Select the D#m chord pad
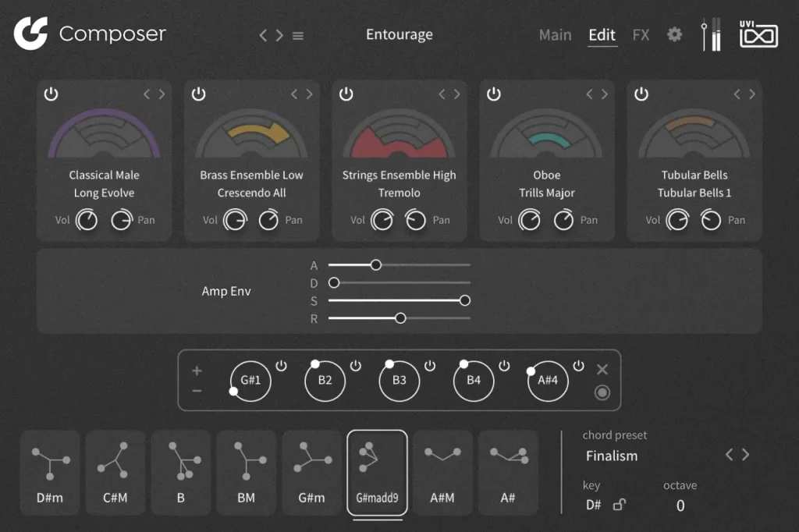799x532 pixels. (x=50, y=473)
